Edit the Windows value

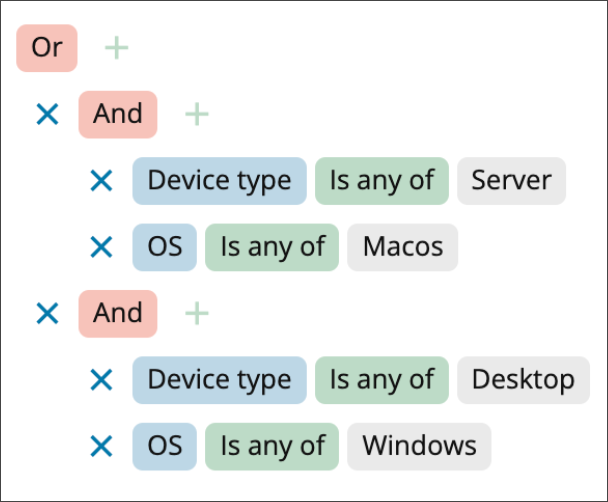click(x=419, y=446)
